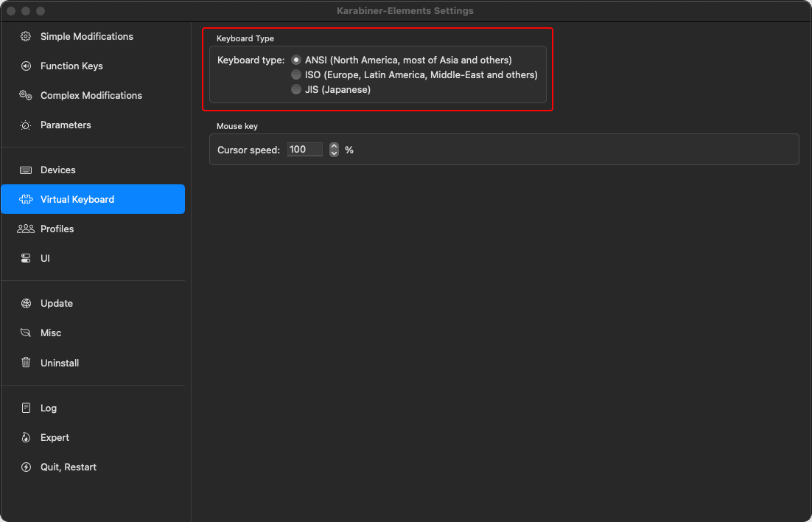The width and height of the screenshot is (812, 522).
Task: Click the Devices keyboard icon
Action: [x=25, y=170]
